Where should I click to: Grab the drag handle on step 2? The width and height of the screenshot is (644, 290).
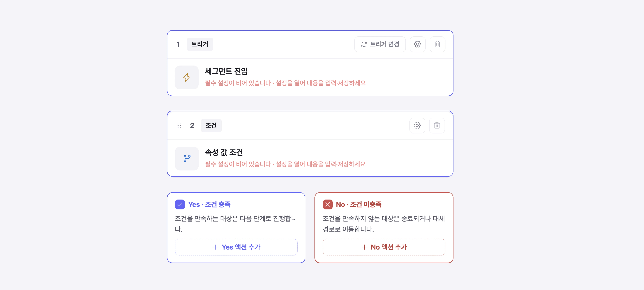point(179,125)
